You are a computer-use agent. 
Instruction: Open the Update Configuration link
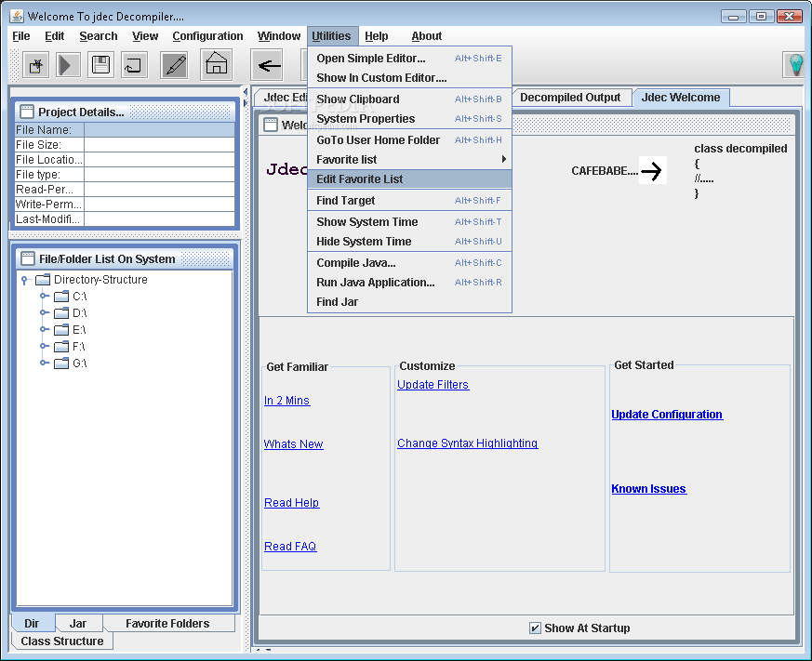coord(667,414)
